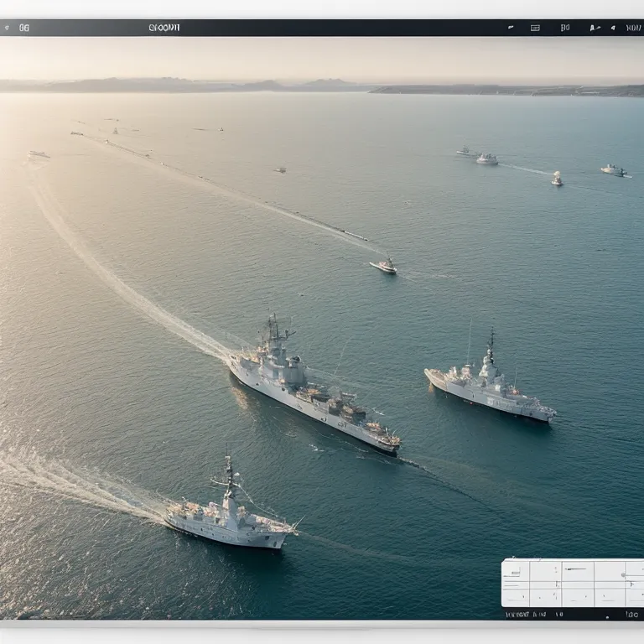644x644 pixels.
Task: Click the warship on the right side of the image
Action: click(489, 389)
